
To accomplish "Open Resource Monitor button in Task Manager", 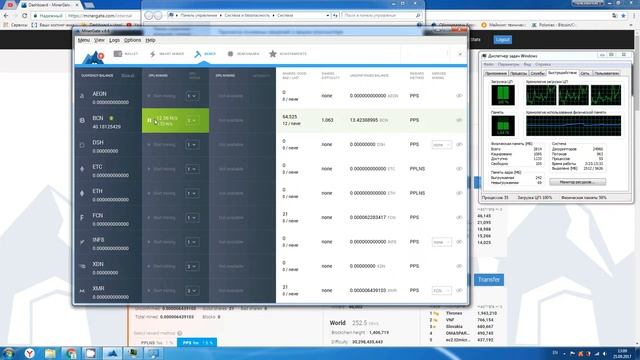I will (577, 182).
